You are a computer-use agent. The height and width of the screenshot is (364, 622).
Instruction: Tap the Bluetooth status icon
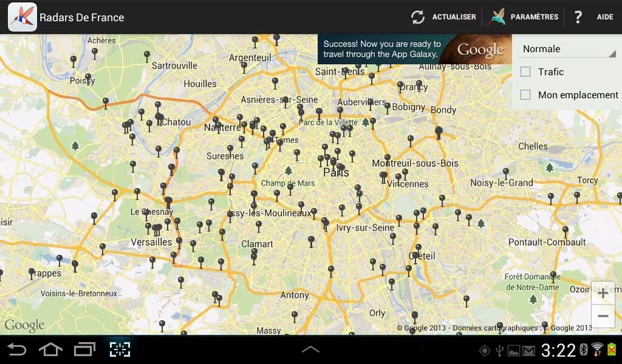pyautogui.click(x=584, y=349)
